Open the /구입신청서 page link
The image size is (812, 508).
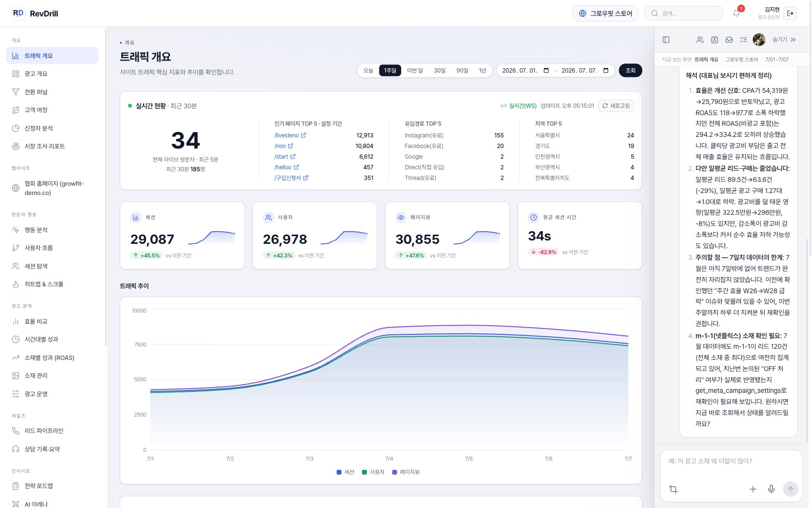[291, 178]
